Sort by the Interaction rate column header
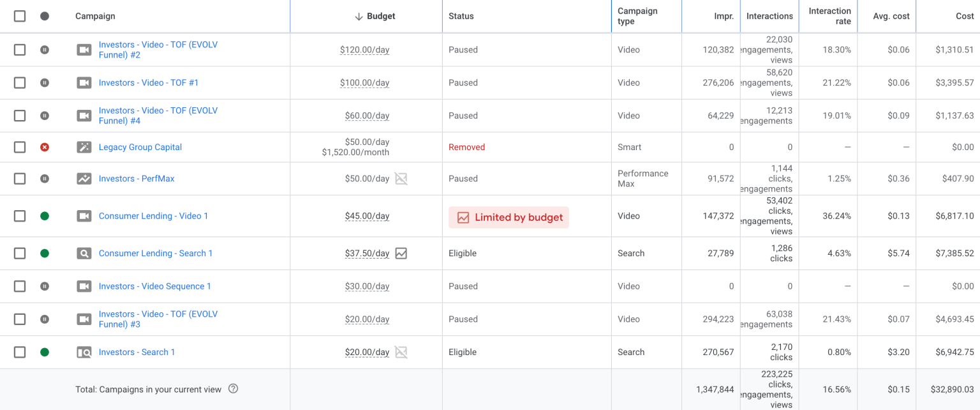The height and width of the screenshot is (410, 980). coord(829,16)
